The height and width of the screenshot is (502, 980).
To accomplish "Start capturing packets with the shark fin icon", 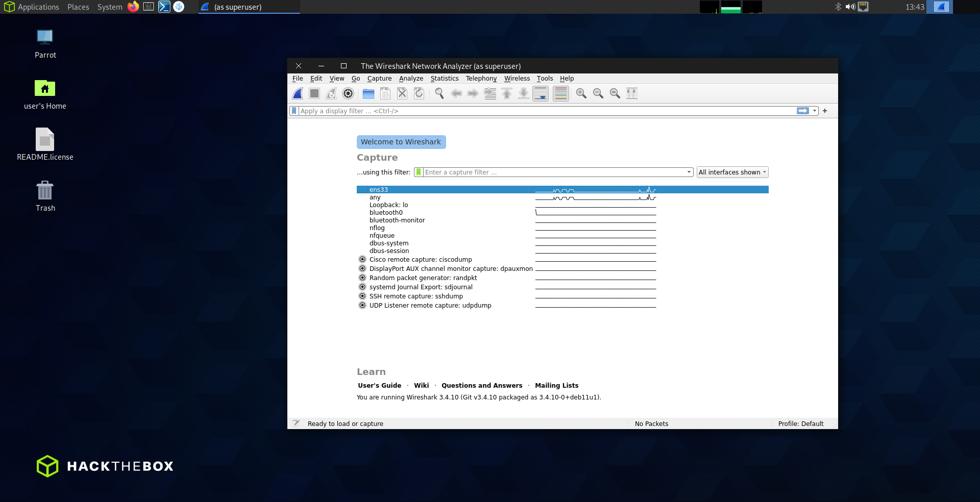I will 298,93.
